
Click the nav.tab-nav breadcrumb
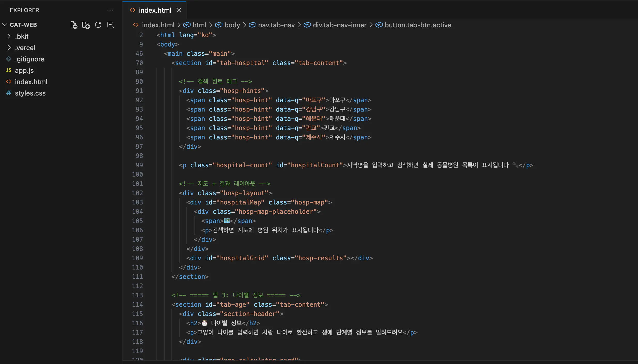pos(276,25)
